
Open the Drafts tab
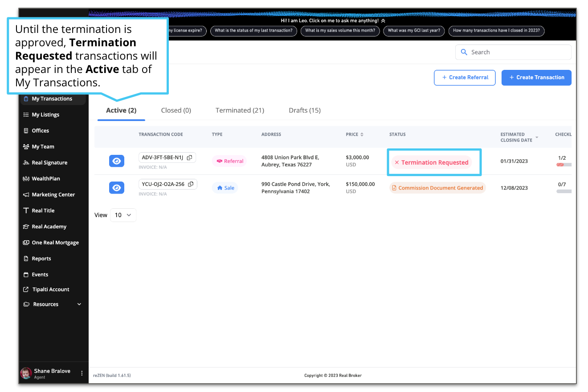coord(305,110)
